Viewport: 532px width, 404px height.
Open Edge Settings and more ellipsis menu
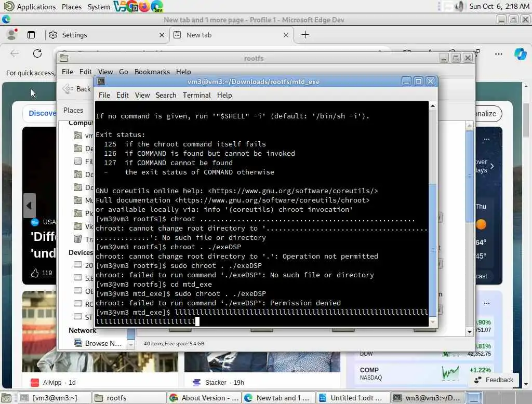click(x=498, y=54)
